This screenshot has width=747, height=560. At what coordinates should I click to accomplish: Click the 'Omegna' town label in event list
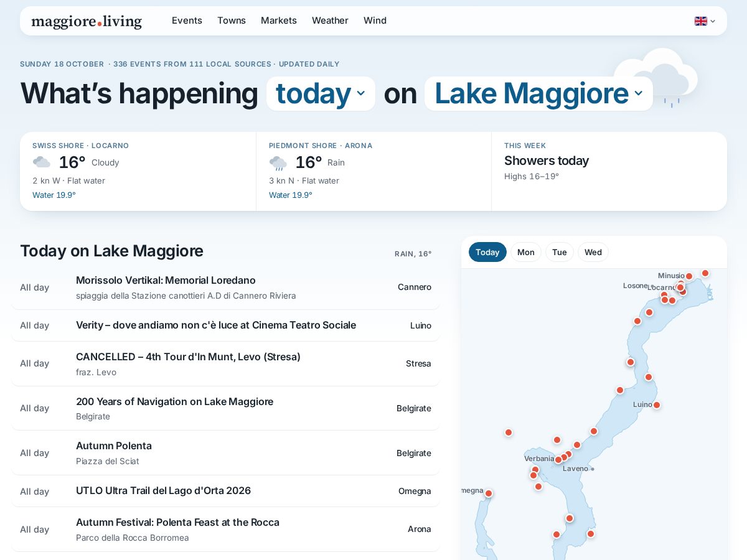tap(415, 491)
